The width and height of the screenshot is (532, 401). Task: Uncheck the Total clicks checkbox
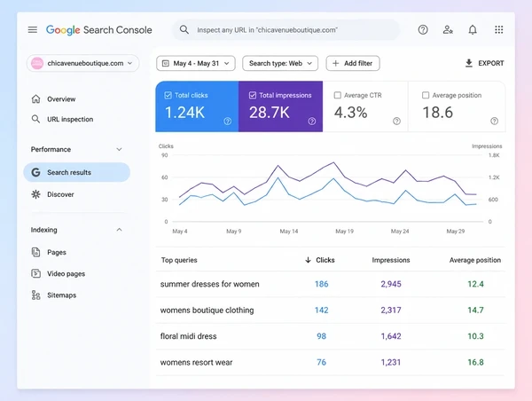pyautogui.click(x=168, y=95)
